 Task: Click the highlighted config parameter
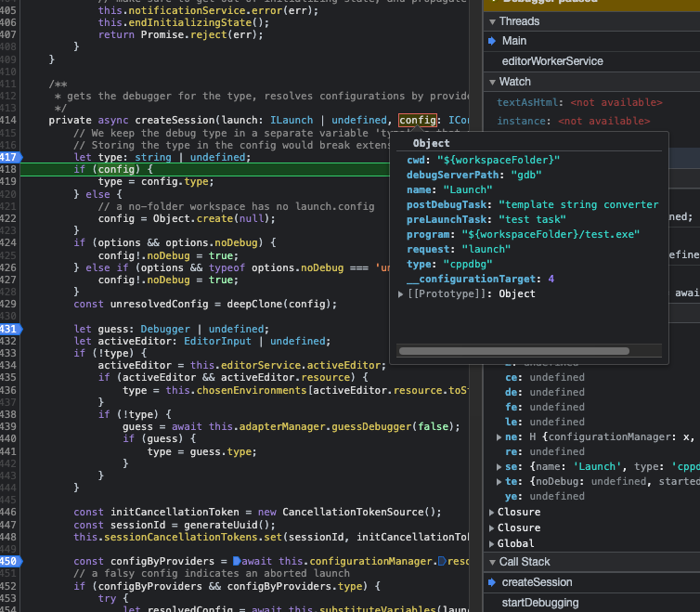click(418, 120)
